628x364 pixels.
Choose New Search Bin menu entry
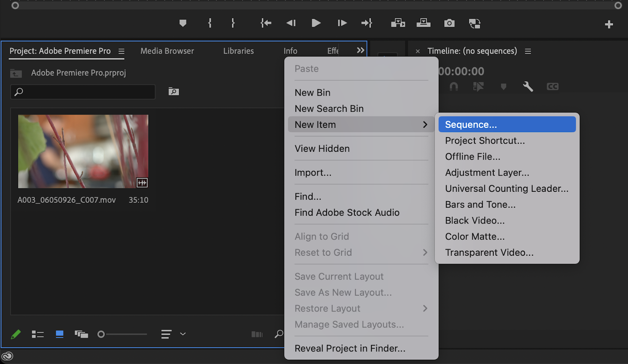pos(361,109)
